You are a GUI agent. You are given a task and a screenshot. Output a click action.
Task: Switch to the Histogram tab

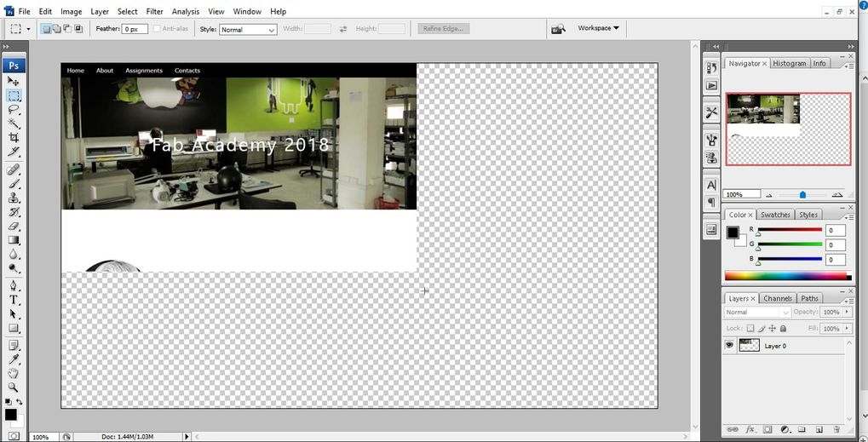pyautogui.click(x=790, y=64)
